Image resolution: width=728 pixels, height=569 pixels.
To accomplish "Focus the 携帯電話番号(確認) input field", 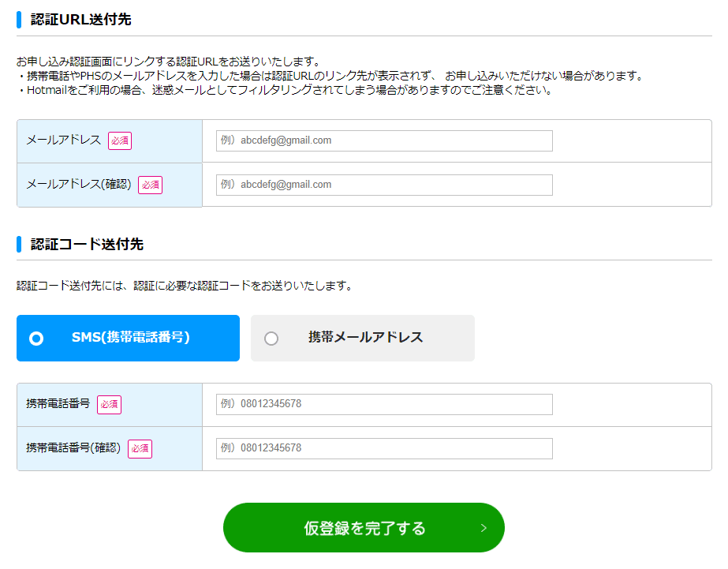I will tap(384, 448).
